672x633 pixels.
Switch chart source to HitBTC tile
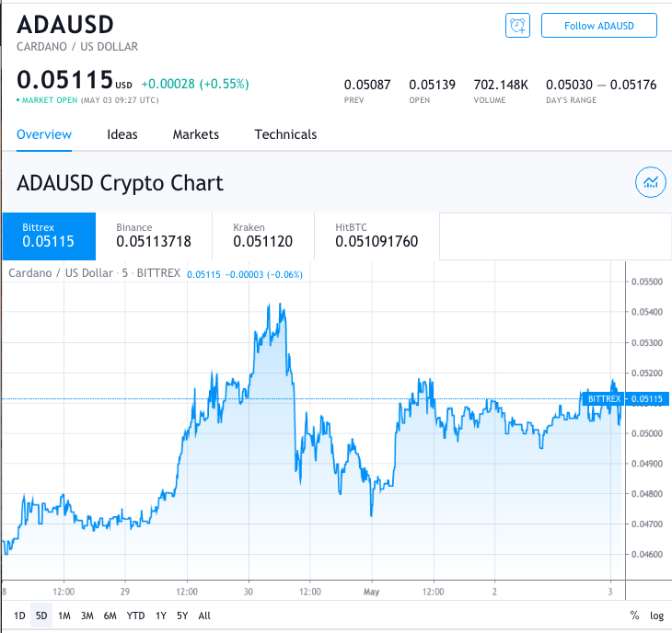click(377, 236)
